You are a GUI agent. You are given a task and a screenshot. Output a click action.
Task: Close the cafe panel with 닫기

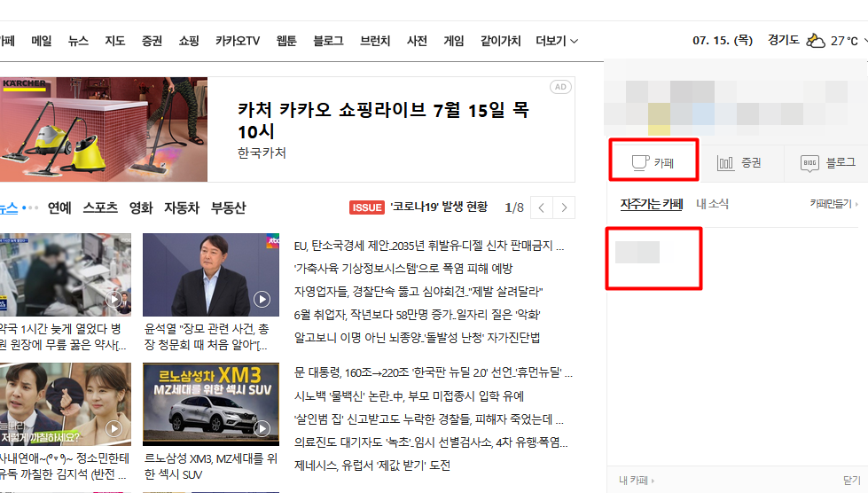click(852, 481)
